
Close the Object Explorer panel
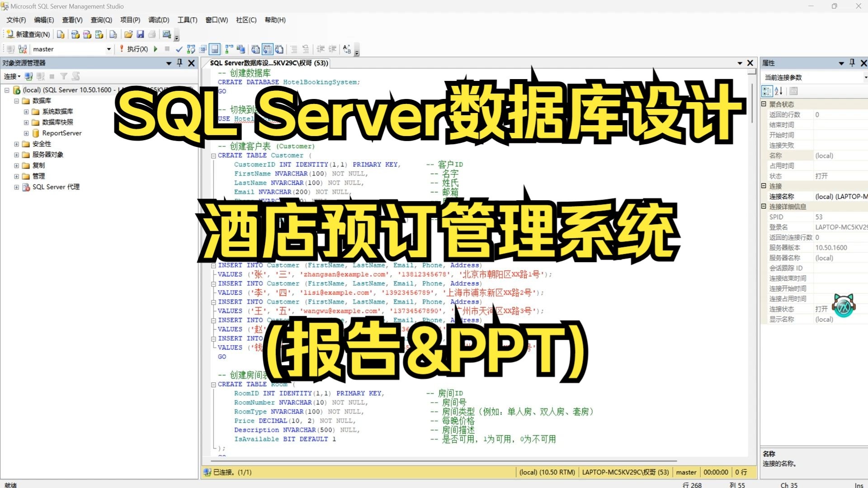pyautogui.click(x=192, y=63)
